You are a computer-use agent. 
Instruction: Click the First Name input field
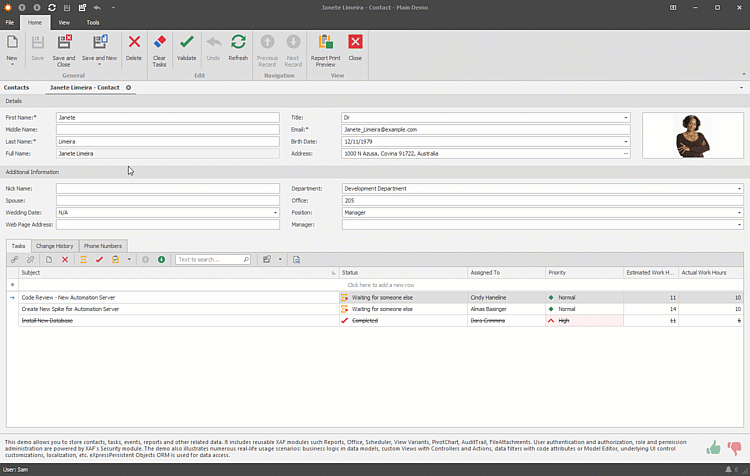click(x=167, y=117)
